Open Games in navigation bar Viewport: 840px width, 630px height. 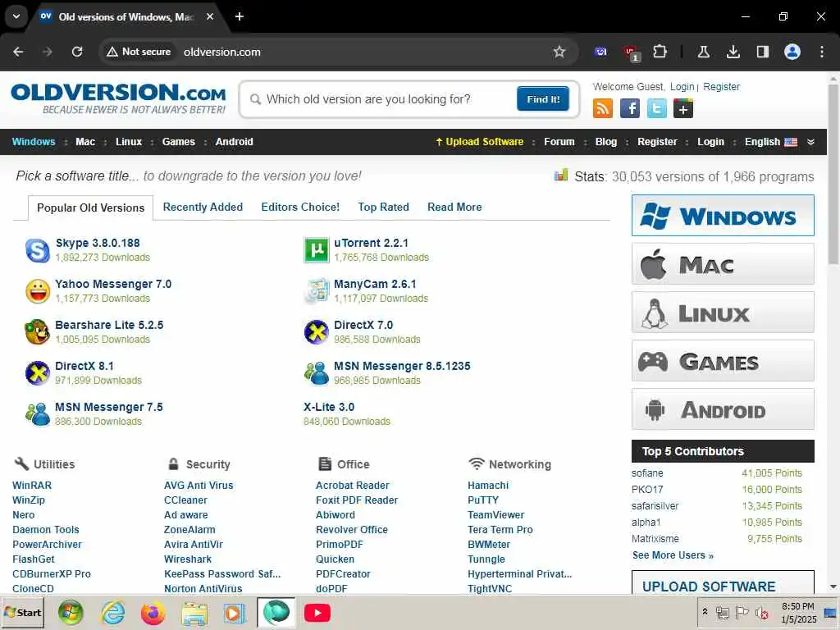(178, 142)
